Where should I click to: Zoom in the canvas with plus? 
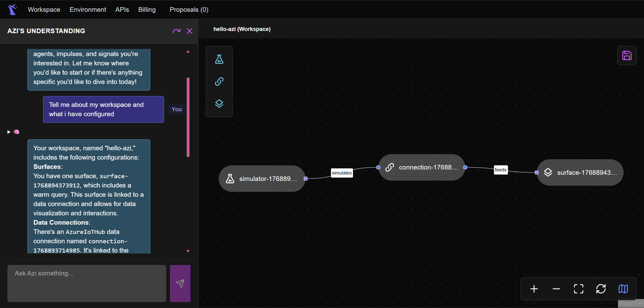(534, 289)
